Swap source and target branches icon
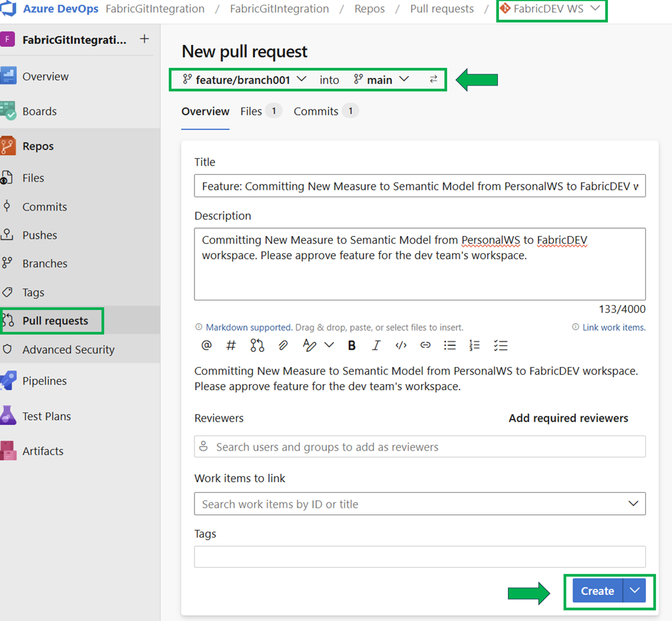The image size is (672, 621). [433, 79]
